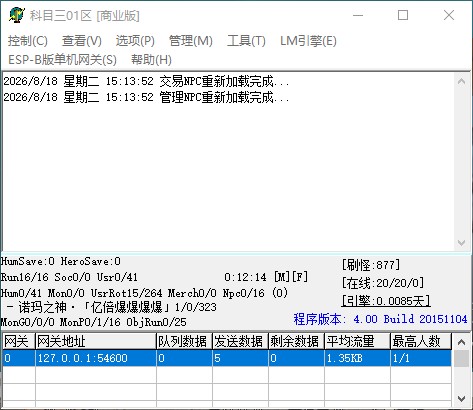Click the 1.35KB average traffic cell
This screenshot has width=473, height=410.
pyautogui.click(x=357, y=358)
